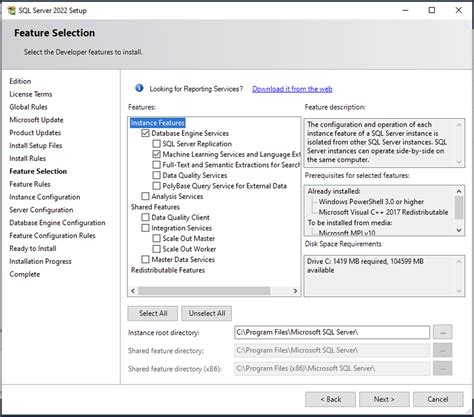Select the Edition step in the sidebar
Image resolution: width=474 pixels, height=417 pixels.
[x=20, y=81]
